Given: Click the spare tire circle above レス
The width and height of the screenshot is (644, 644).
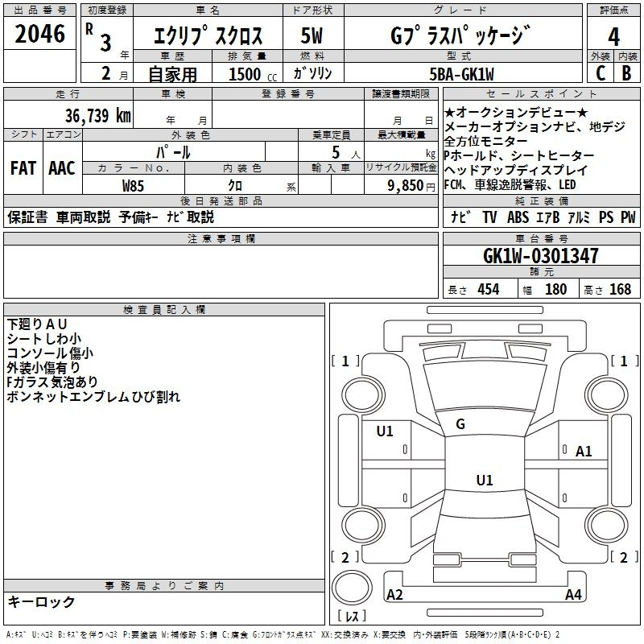Looking at the screenshot, I should (352, 588).
